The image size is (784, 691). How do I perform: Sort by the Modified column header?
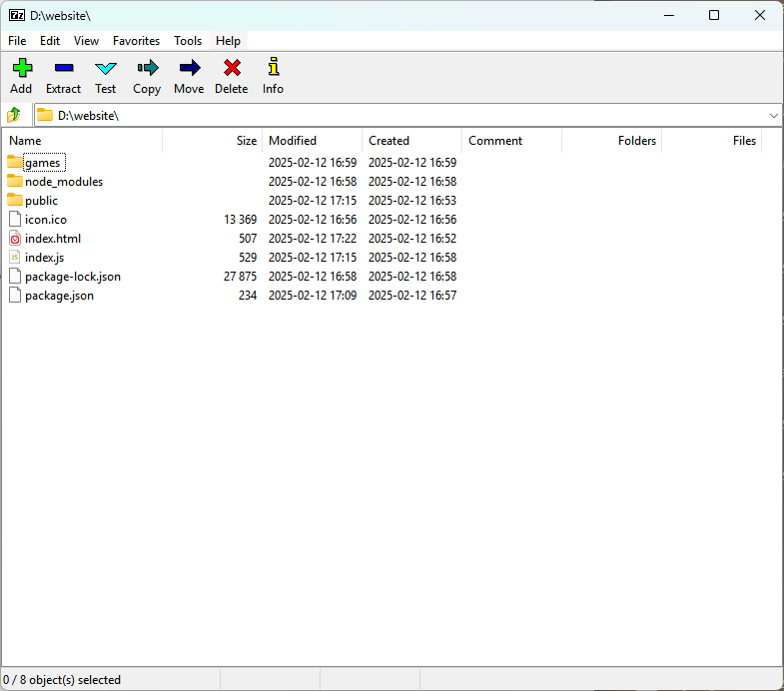click(x=312, y=141)
